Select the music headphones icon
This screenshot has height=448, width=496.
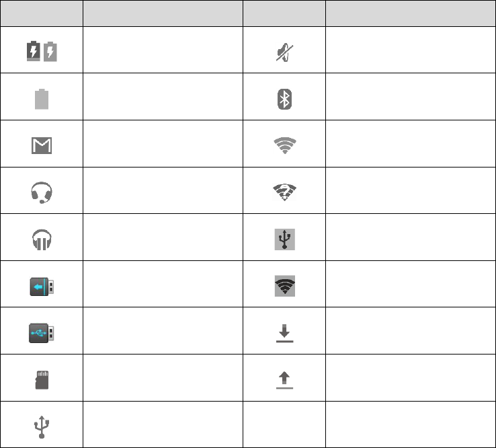point(41,239)
